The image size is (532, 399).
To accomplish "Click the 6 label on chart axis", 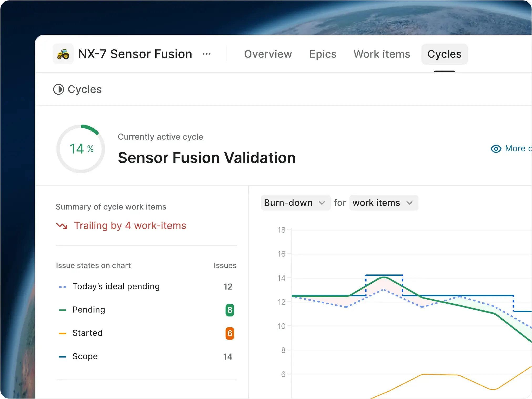I will click(x=283, y=374).
